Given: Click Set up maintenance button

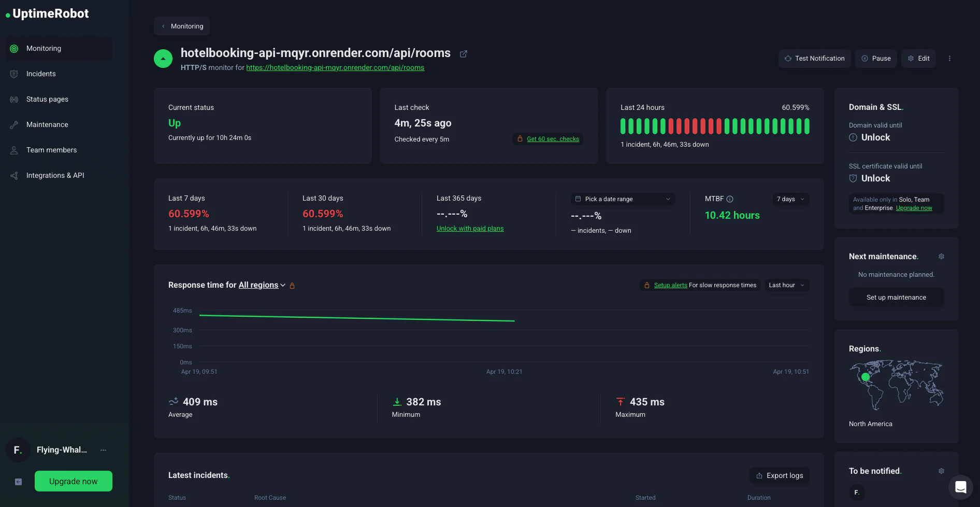Looking at the screenshot, I should point(896,298).
